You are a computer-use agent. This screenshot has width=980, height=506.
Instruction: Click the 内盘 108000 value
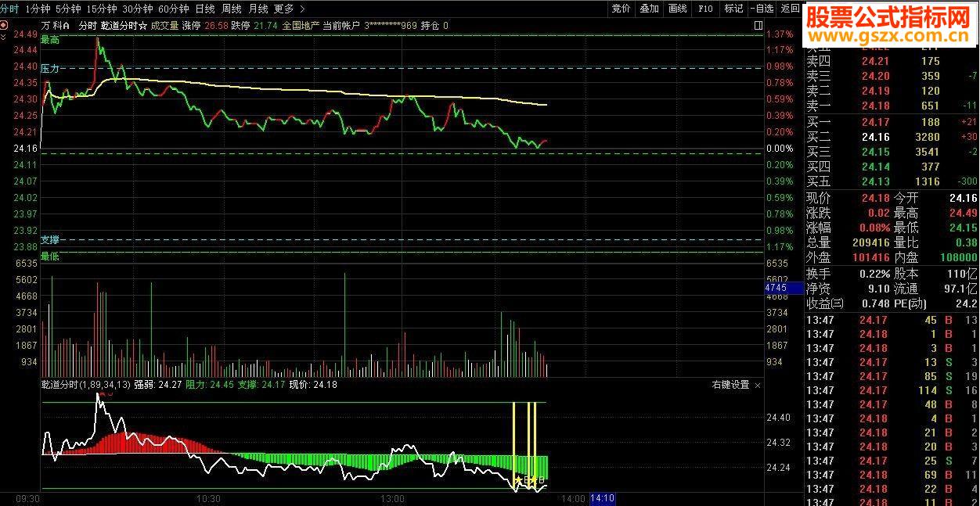click(958, 257)
